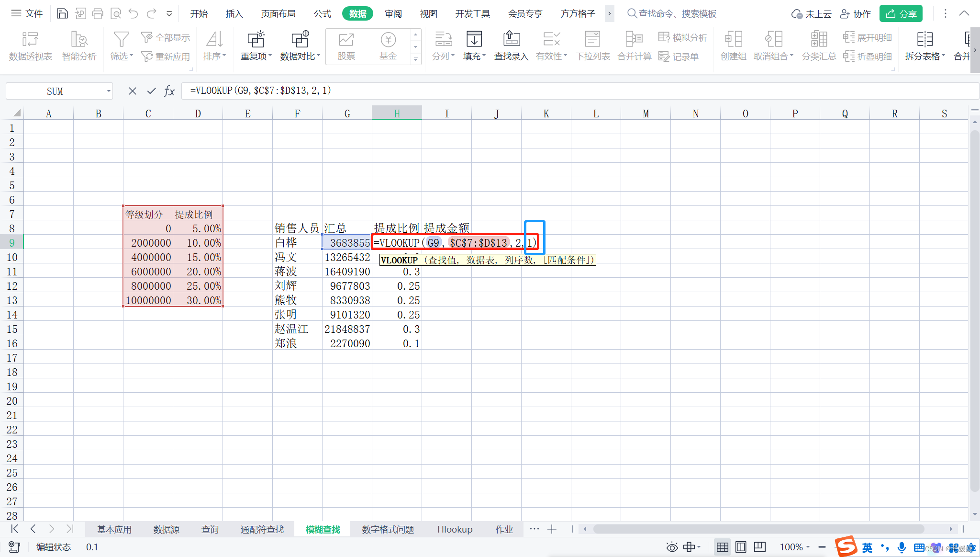Switch to Normal view in status bar
This screenshot has width=980, height=557.
point(723,547)
